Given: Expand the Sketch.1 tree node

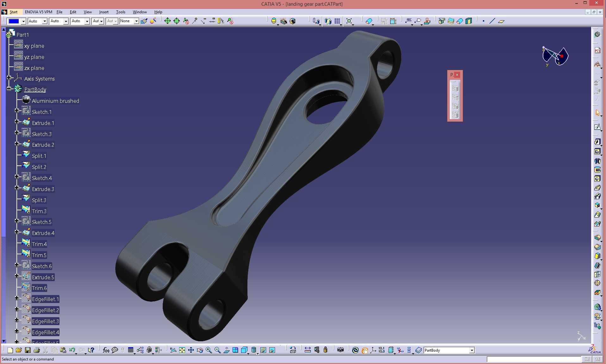Looking at the screenshot, I should (17, 110).
